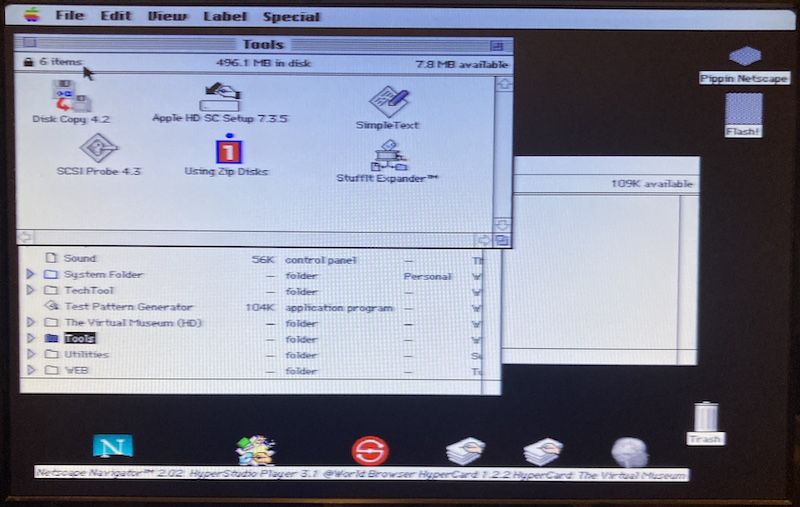Select the StuffIt Expander icon

coord(388,156)
